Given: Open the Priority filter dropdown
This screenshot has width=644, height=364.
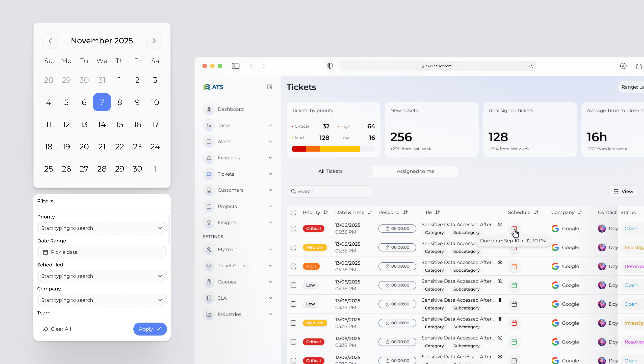Looking at the screenshot, I should [102, 228].
